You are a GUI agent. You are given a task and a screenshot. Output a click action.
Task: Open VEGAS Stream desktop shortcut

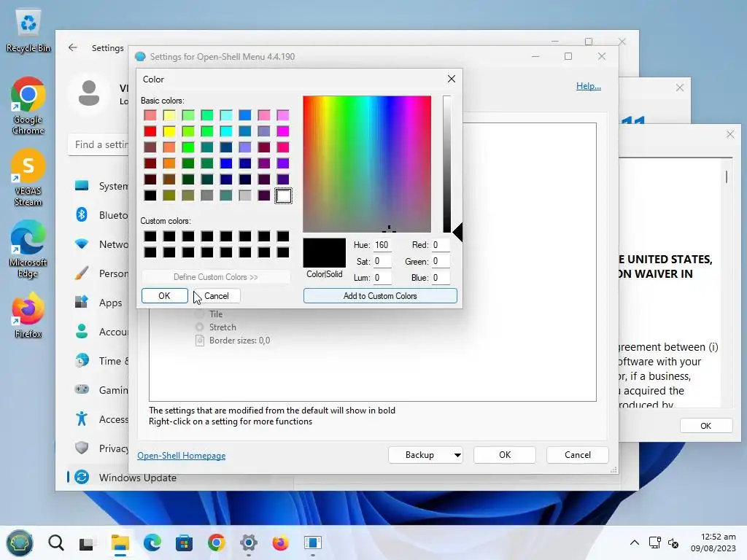point(28,177)
